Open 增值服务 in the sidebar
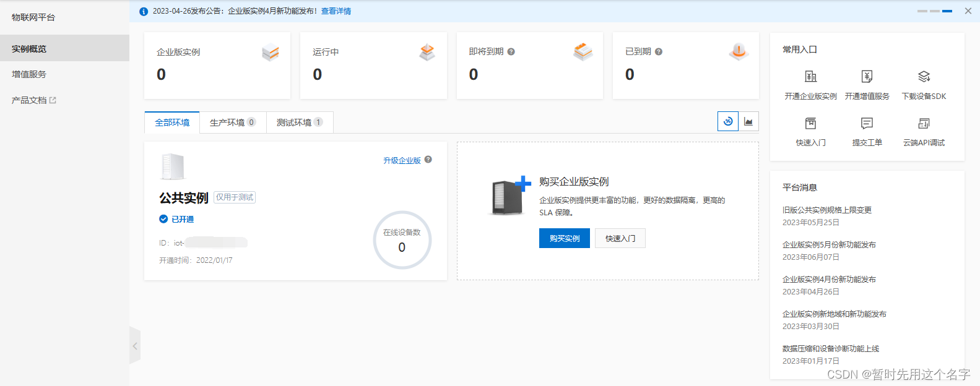Viewport: 980px width, 386px height. click(29, 74)
